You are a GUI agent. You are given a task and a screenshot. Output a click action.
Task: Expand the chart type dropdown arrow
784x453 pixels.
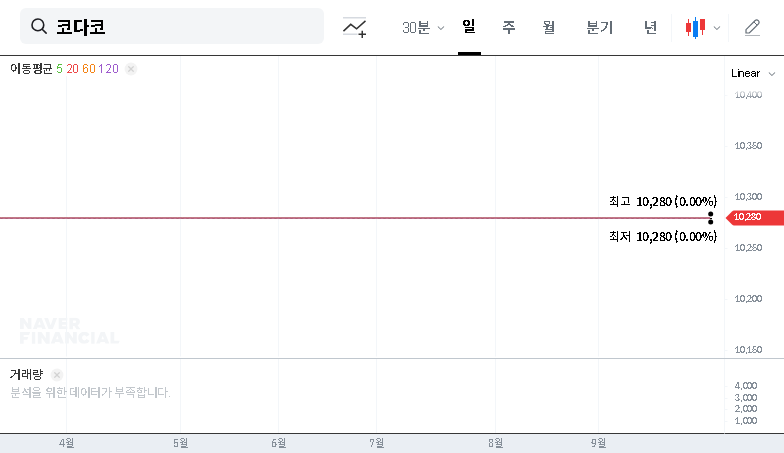coord(717,28)
